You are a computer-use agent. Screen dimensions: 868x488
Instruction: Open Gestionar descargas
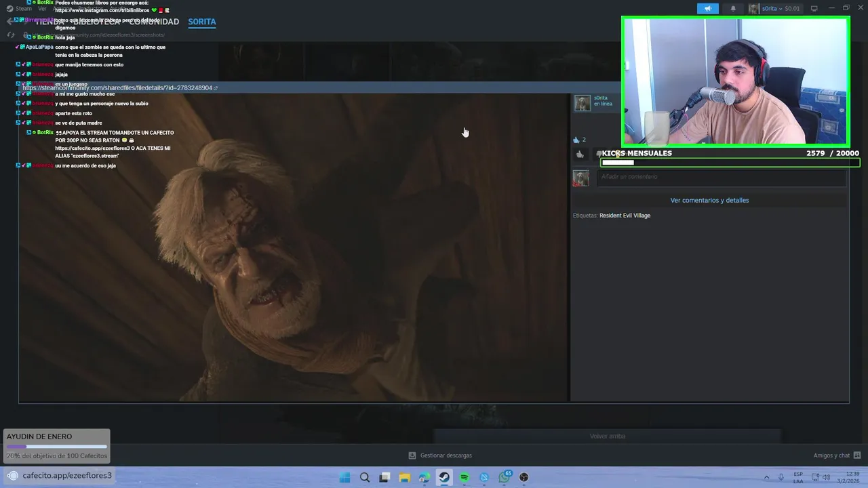tap(440, 455)
